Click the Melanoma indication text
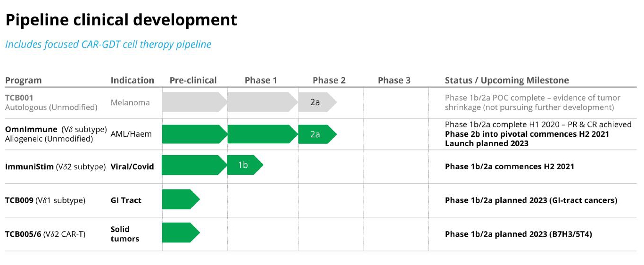644x265 pixels. pos(130,103)
